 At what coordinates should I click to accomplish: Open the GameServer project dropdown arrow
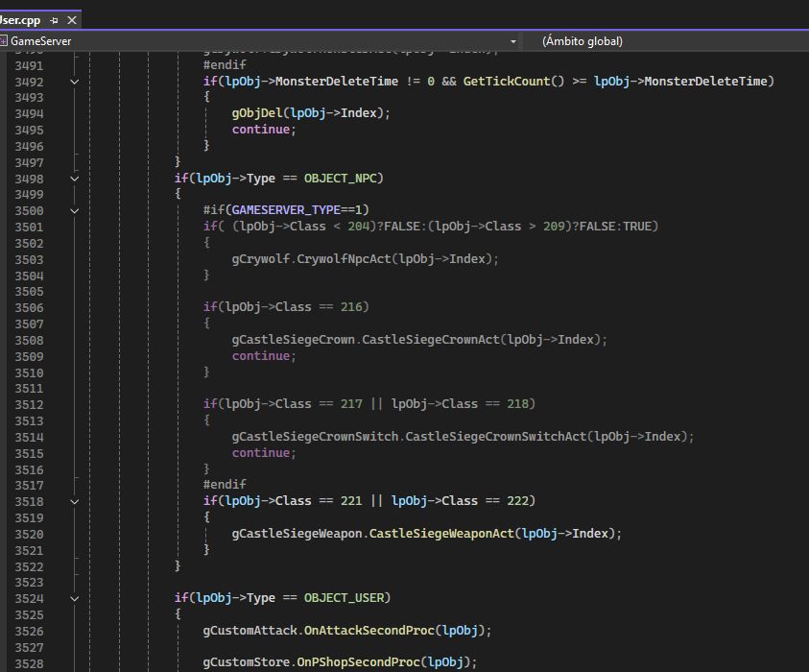pos(512,41)
